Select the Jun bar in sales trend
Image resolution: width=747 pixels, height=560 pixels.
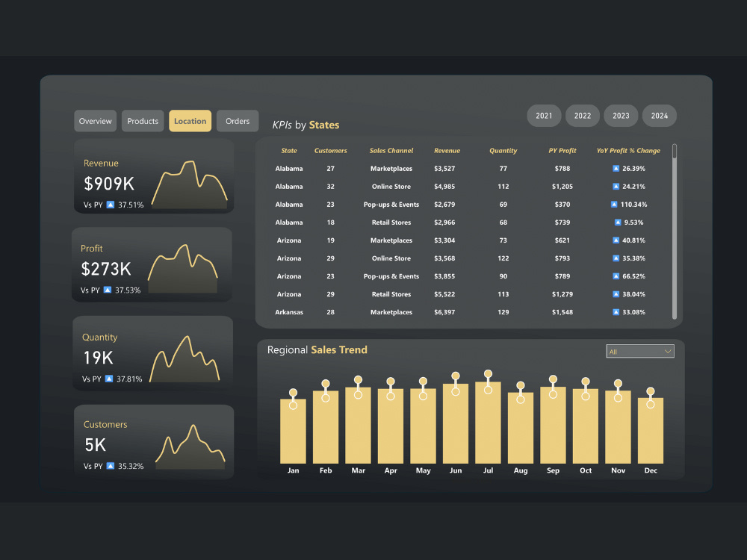tap(456, 424)
